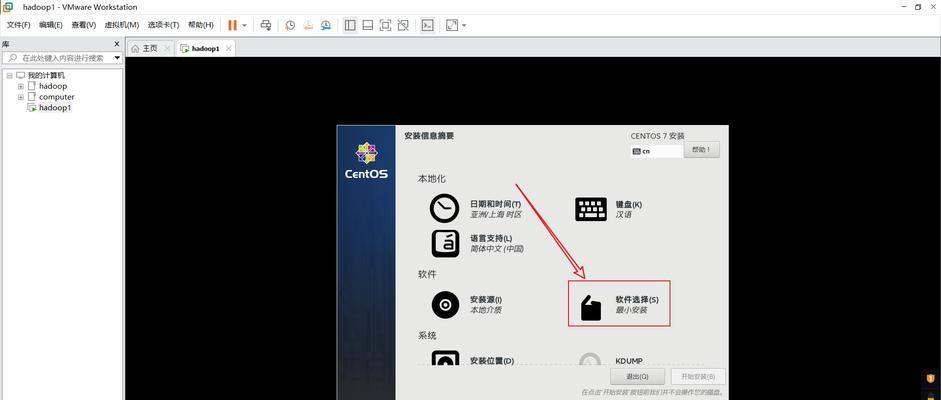The image size is (941, 400).
Task: Collapse the 我的计算机 tree node
Action: (10, 76)
